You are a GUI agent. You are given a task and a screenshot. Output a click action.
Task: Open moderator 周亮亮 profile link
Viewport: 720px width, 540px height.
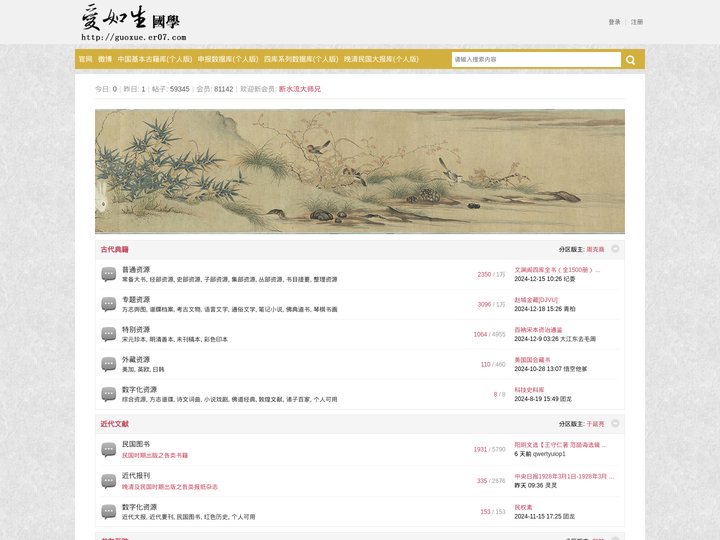(x=595, y=249)
